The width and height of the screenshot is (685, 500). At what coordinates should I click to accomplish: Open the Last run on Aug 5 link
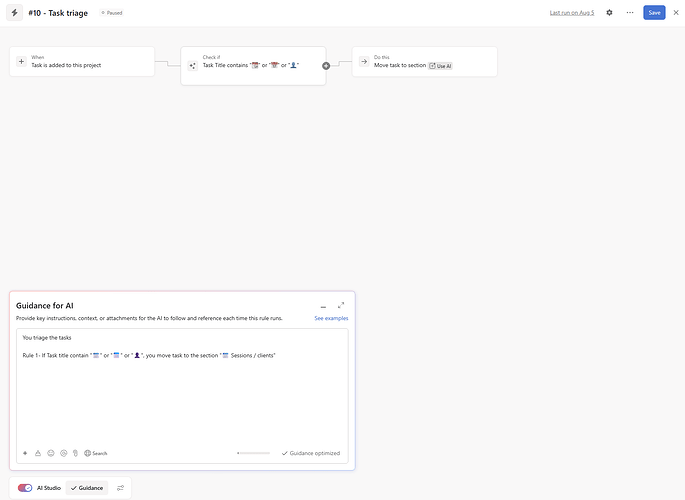[572, 13]
